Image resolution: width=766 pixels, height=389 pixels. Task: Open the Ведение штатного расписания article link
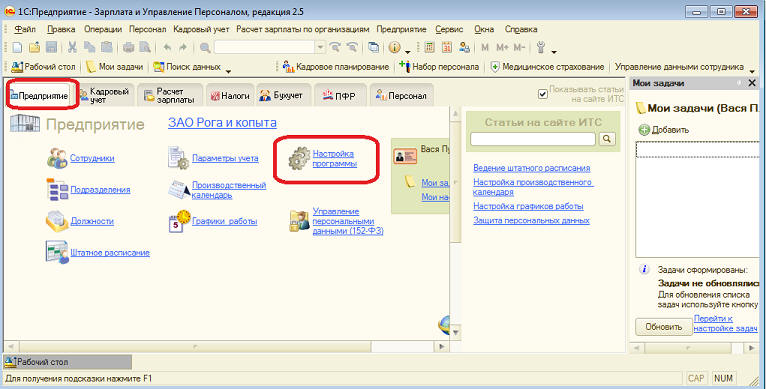532,168
